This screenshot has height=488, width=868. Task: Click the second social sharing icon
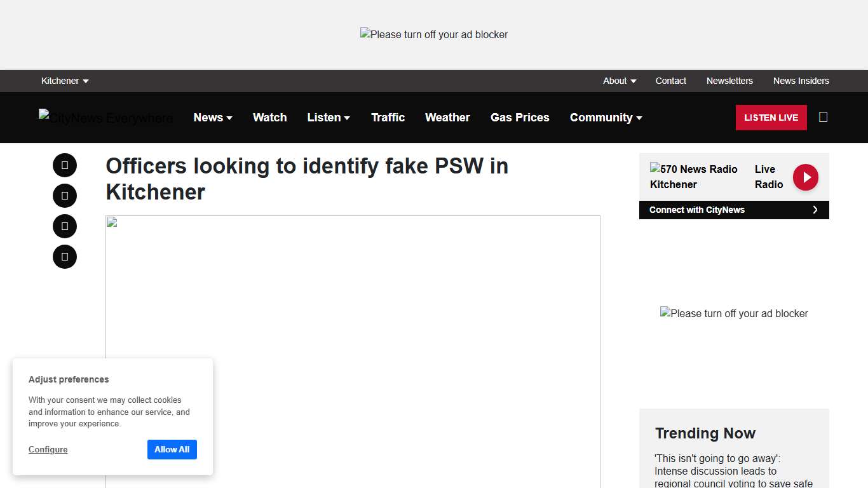tap(64, 195)
